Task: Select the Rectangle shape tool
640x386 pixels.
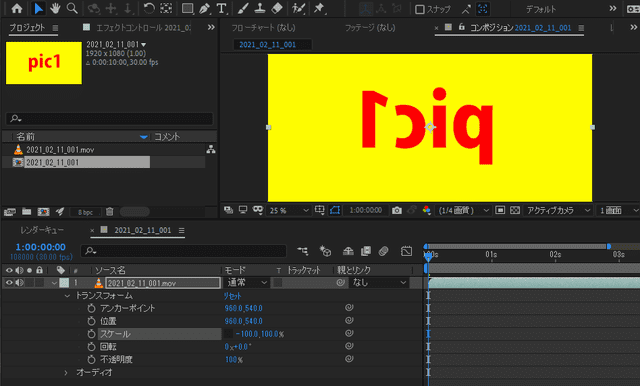Action: 187,9
